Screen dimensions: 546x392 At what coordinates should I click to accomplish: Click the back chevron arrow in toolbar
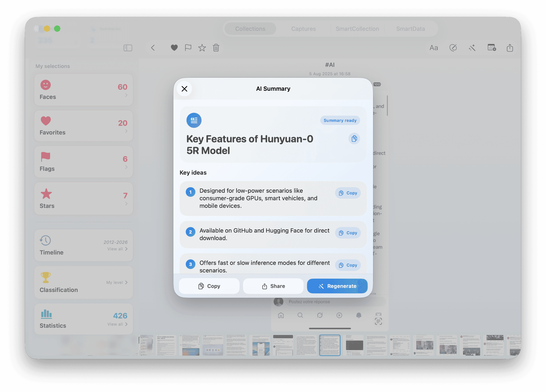[153, 48]
